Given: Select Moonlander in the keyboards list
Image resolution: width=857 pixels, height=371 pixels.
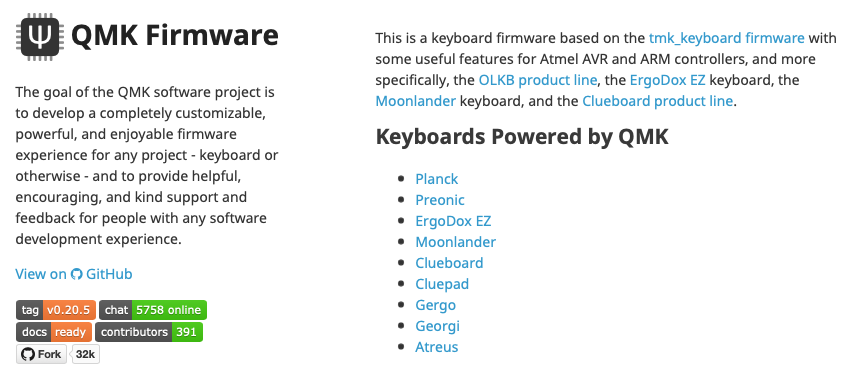Looking at the screenshot, I should point(456,242).
